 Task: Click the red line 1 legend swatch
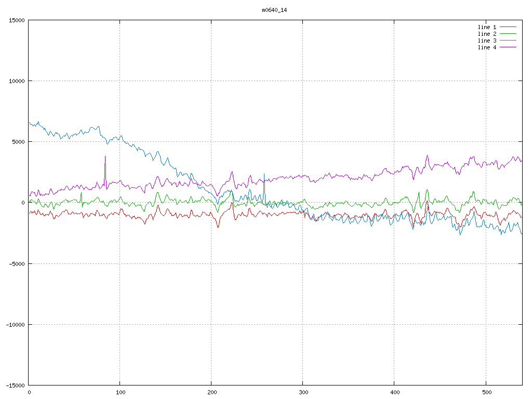click(508, 27)
